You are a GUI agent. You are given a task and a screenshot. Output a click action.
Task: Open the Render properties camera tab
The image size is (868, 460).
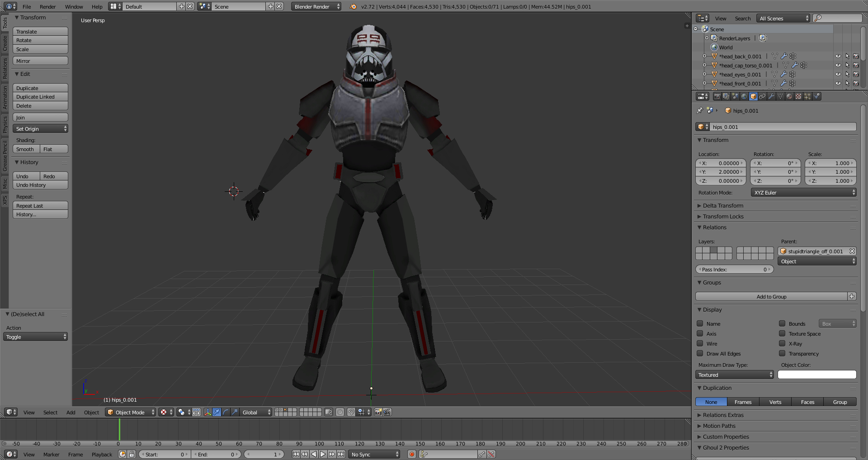tap(717, 96)
